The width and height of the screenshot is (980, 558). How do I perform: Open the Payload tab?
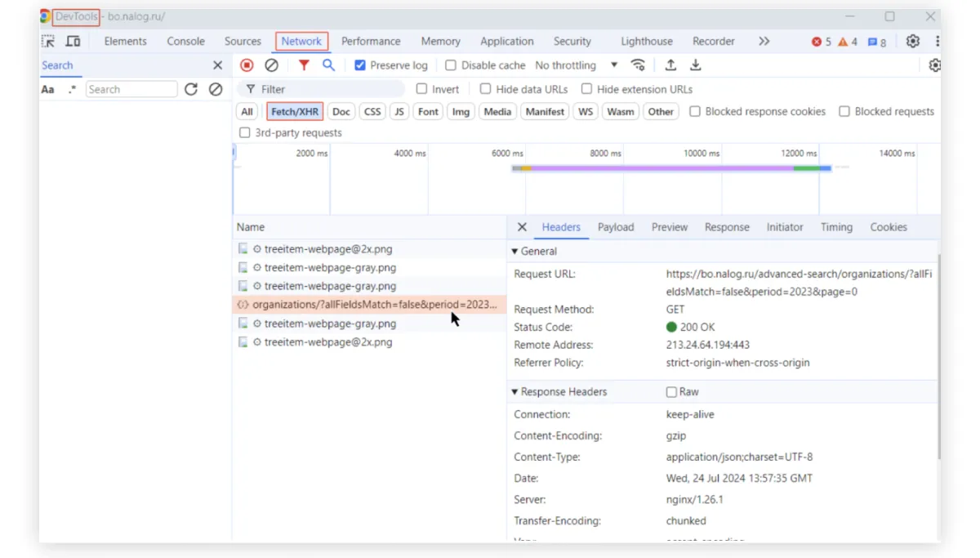616,227
